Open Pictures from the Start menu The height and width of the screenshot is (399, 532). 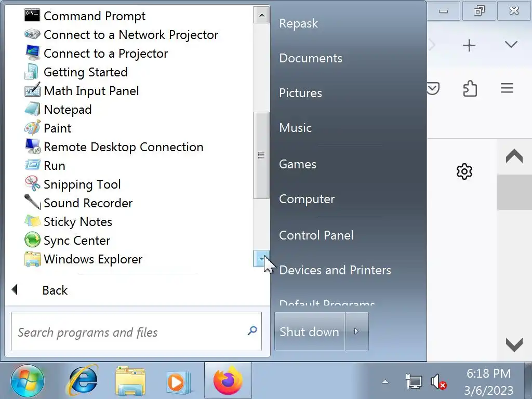pyautogui.click(x=301, y=93)
